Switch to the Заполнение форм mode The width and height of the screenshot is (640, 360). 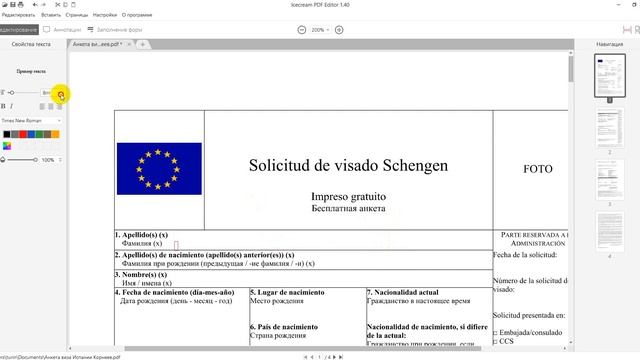[x=115, y=29]
